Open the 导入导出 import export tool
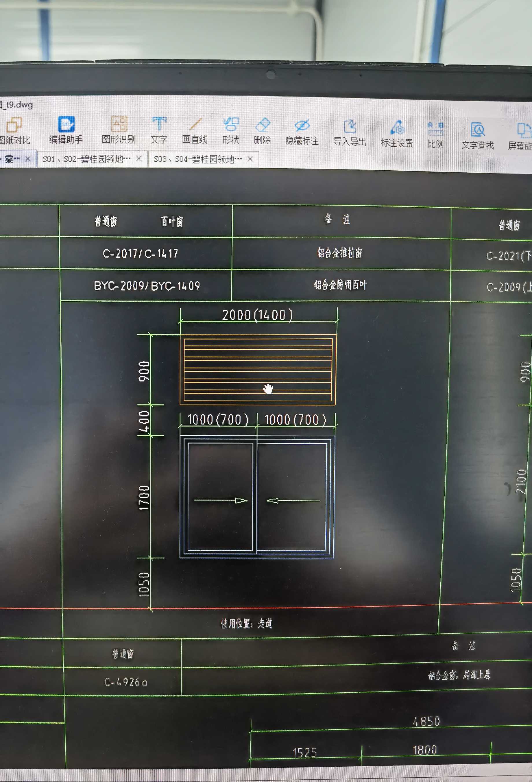The image size is (532, 782). [350, 133]
